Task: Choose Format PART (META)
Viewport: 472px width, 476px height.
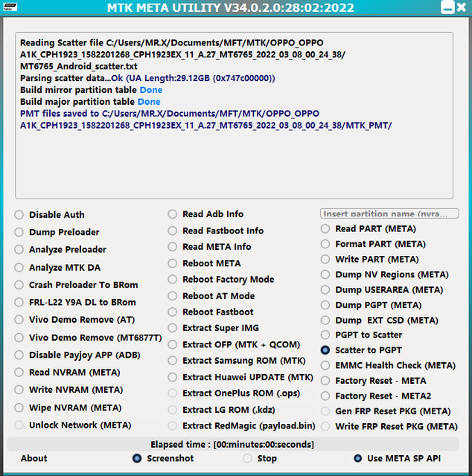Action: [325, 244]
